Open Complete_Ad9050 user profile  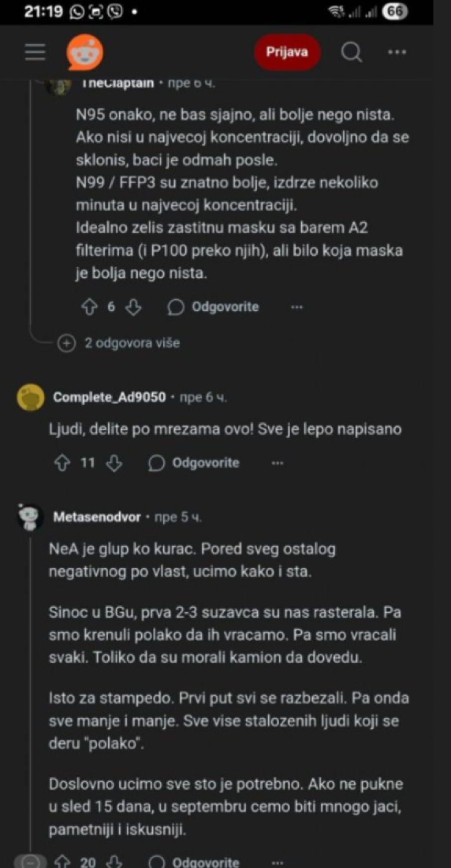pos(109,397)
